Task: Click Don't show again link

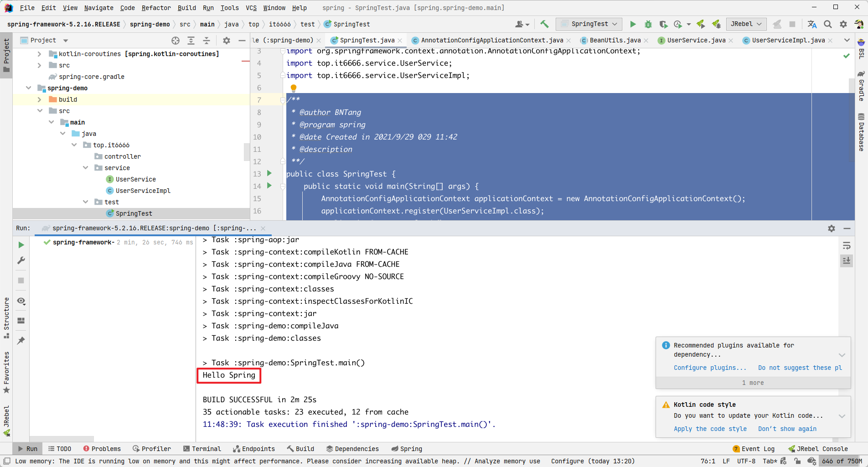Action: [787, 429]
